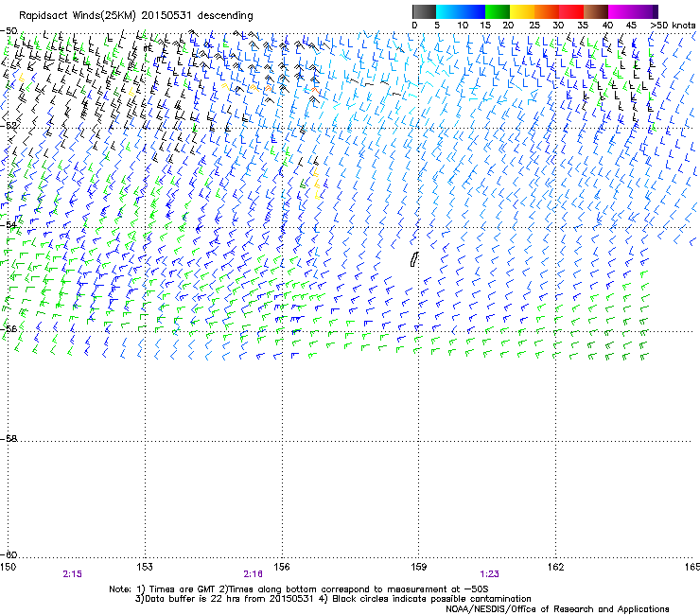This screenshot has height=615, width=700.
Task: Click the latitude label -58
Action: pyautogui.click(x=9, y=439)
